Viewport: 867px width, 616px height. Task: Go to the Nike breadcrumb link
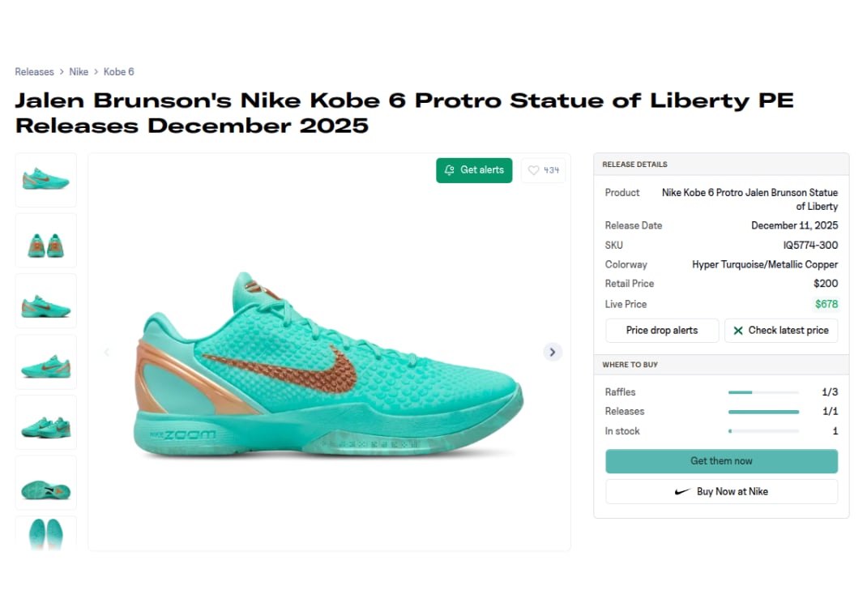(79, 72)
